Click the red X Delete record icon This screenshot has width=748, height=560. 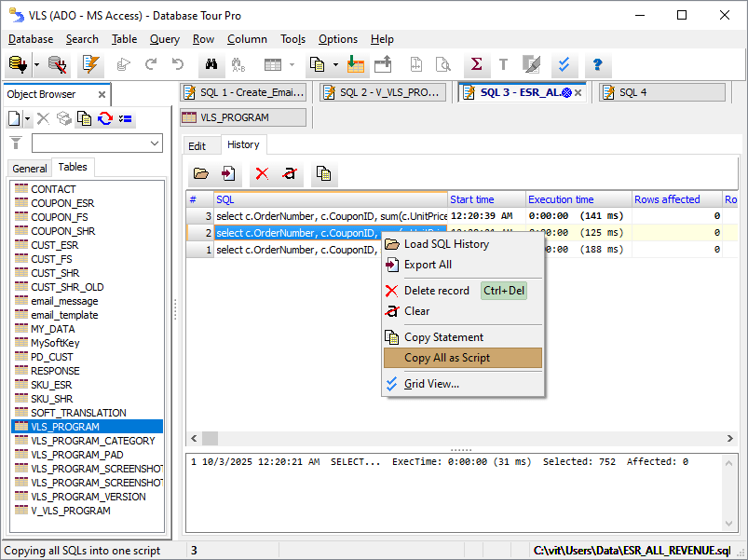(262, 173)
